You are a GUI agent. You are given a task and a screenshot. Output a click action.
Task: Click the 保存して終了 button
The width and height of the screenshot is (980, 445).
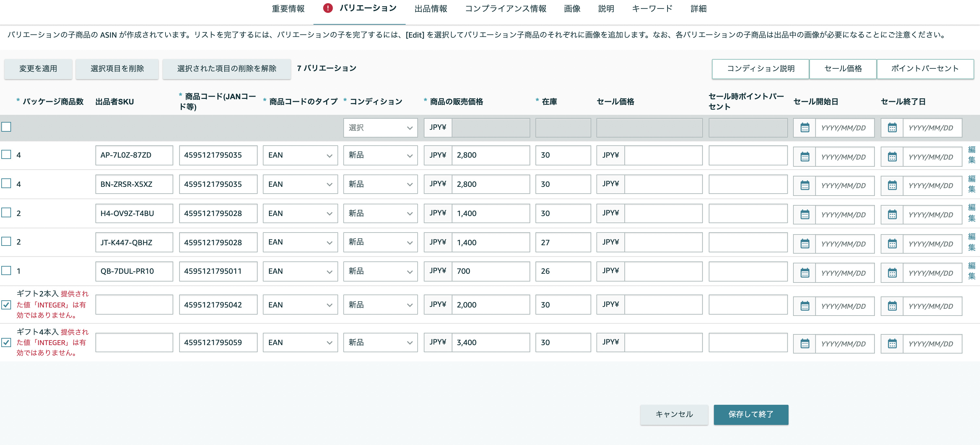[751, 415]
